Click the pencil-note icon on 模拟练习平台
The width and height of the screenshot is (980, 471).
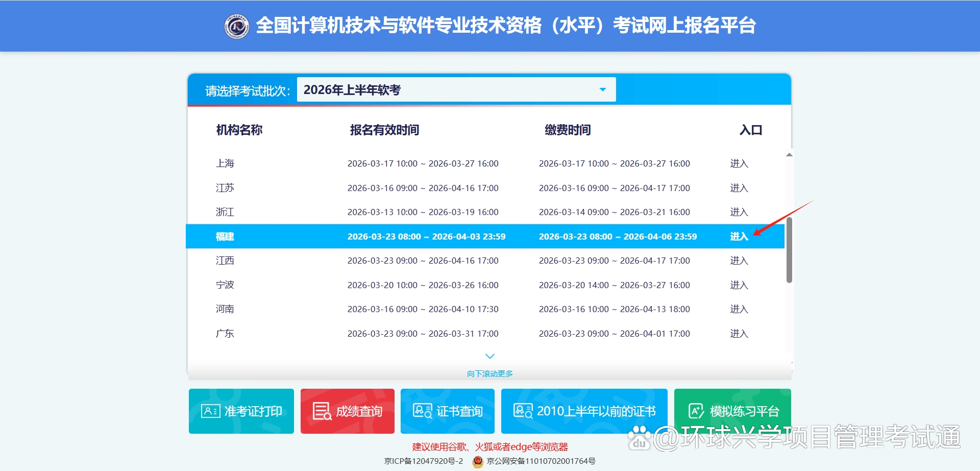(697, 411)
